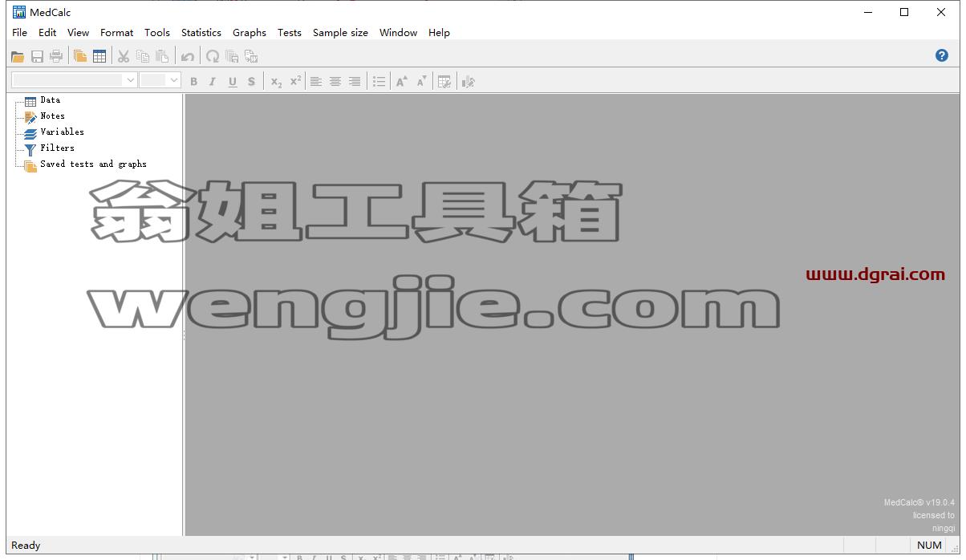Viewport: 966px width, 560px height.
Task: Click the Save diskette icon
Action: [x=37, y=56]
